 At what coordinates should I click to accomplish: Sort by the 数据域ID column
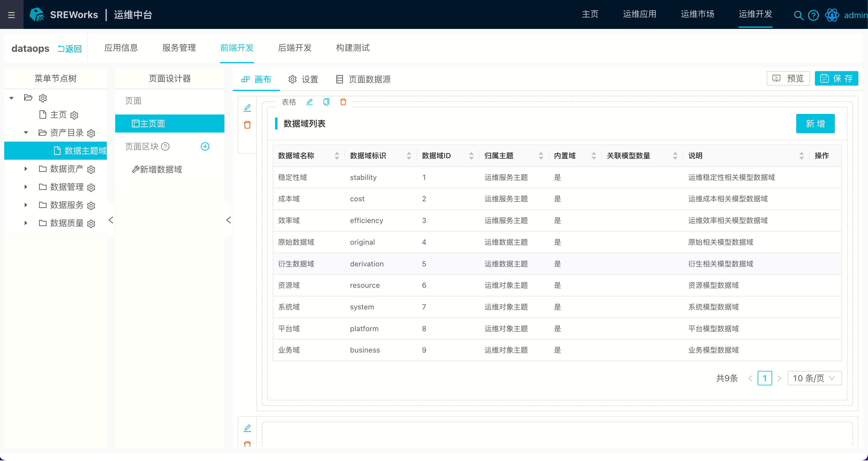pyautogui.click(x=471, y=155)
